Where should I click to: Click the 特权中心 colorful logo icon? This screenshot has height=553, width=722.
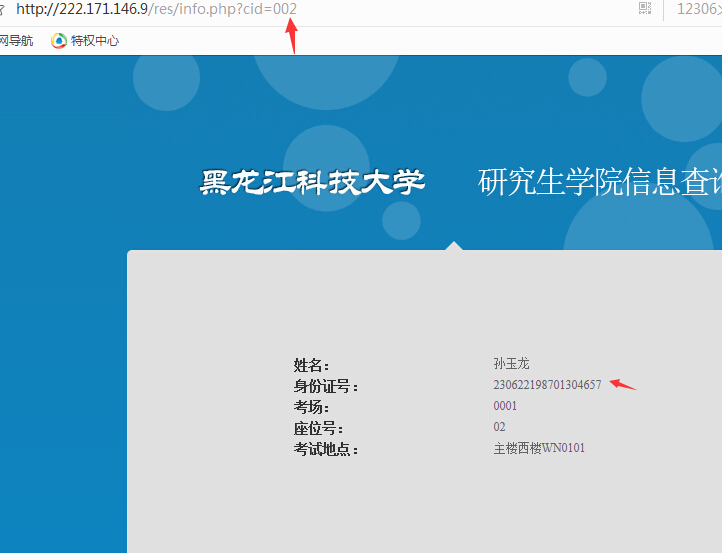[x=59, y=41]
